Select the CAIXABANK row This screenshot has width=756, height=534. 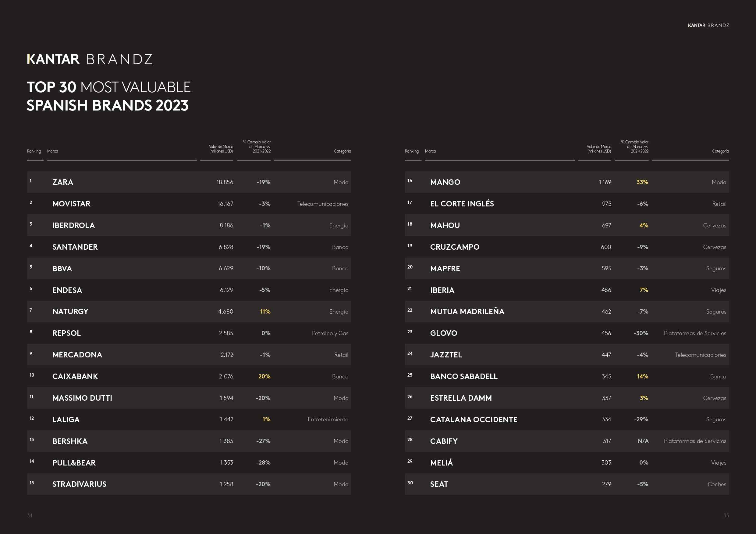pos(189,376)
